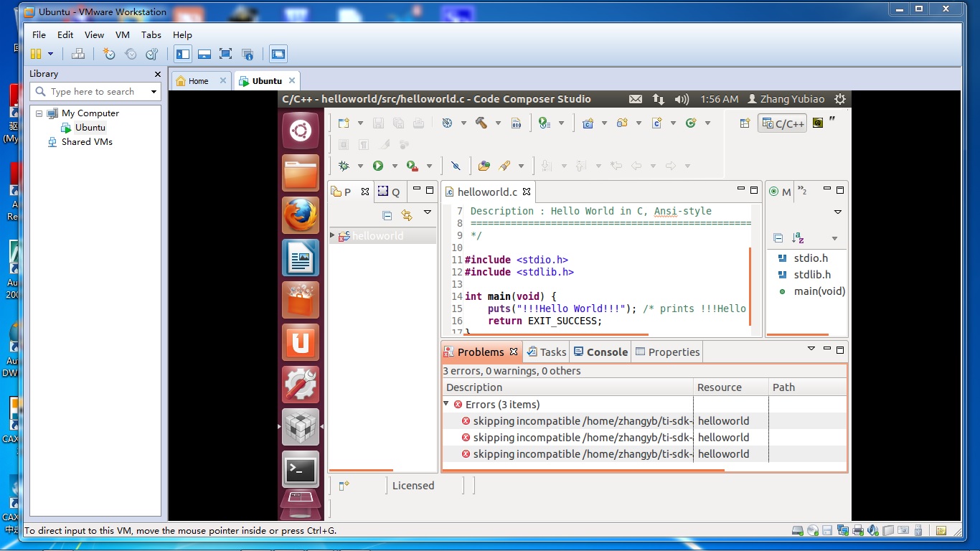This screenshot has height=551, width=980.
Task: Open the Terminal from the Ubuntu launcher
Action: (x=300, y=470)
